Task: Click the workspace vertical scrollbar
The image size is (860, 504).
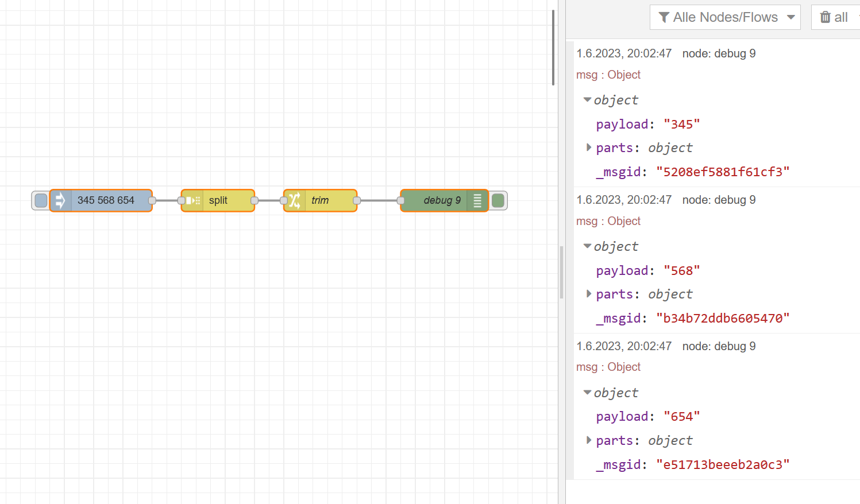Action: click(x=553, y=48)
